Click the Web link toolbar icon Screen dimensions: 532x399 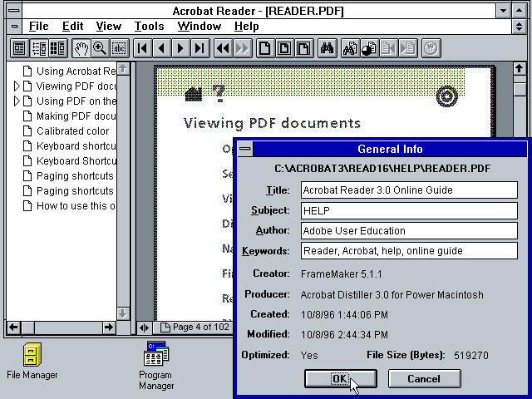pos(431,48)
